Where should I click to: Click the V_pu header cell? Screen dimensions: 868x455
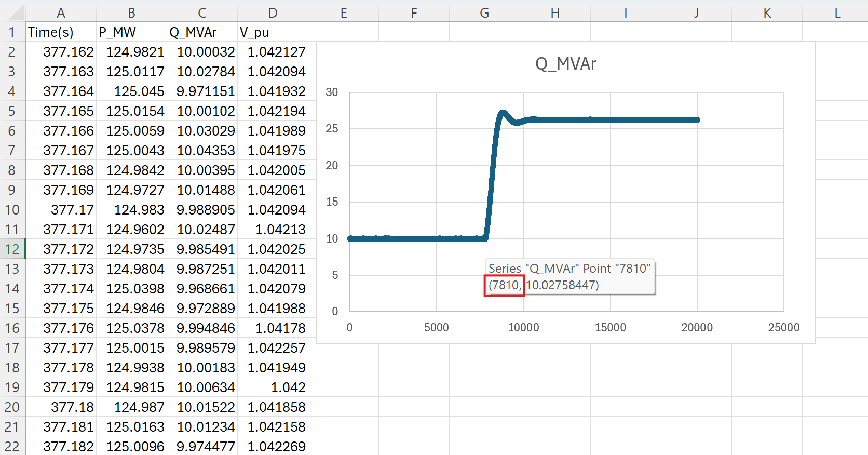click(273, 32)
